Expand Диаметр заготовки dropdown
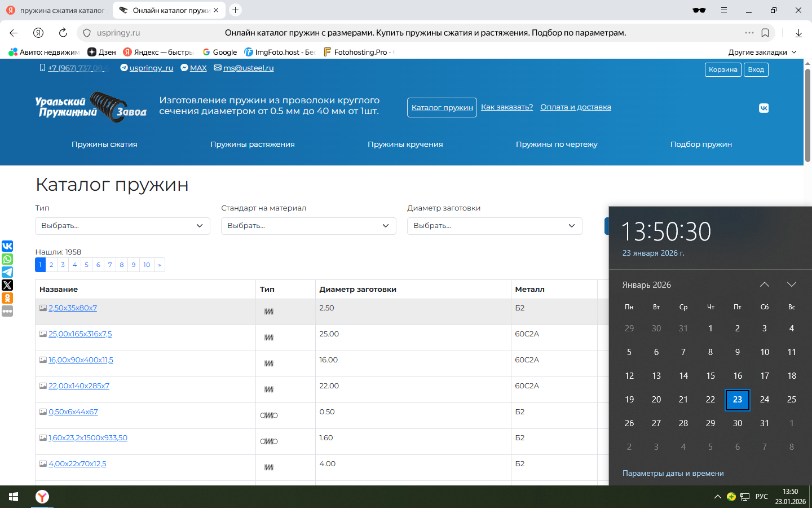This screenshot has height=508, width=812. (495, 226)
